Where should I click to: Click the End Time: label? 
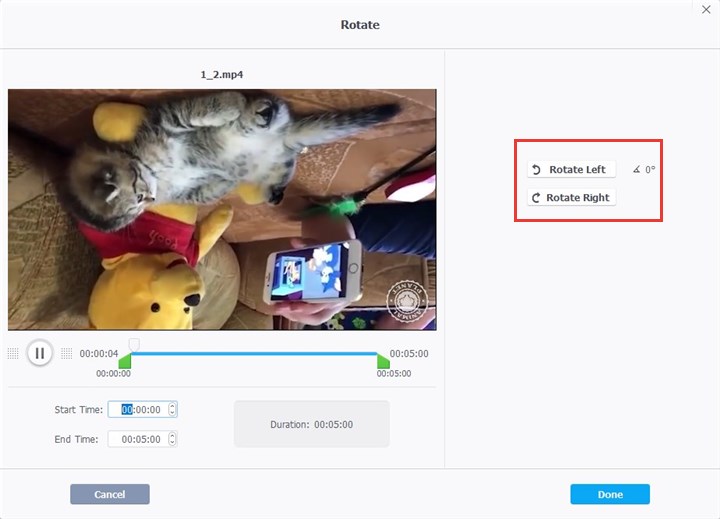tap(76, 439)
